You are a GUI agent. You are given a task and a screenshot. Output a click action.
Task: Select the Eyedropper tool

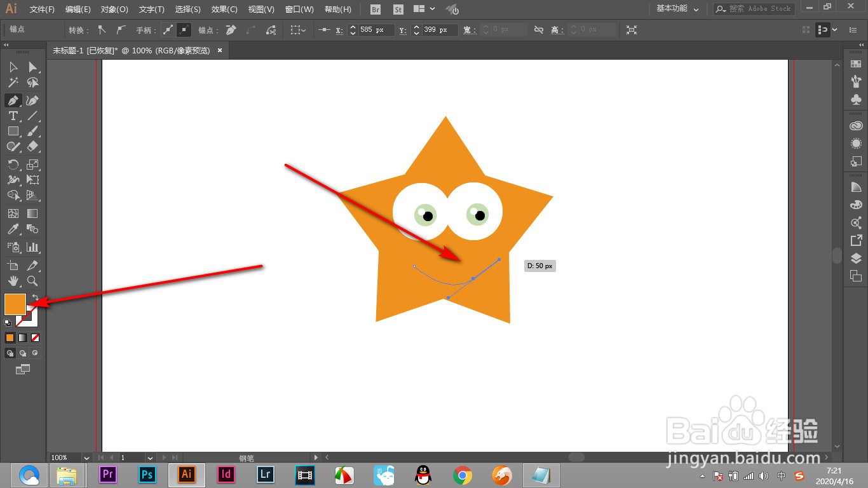(x=13, y=229)
